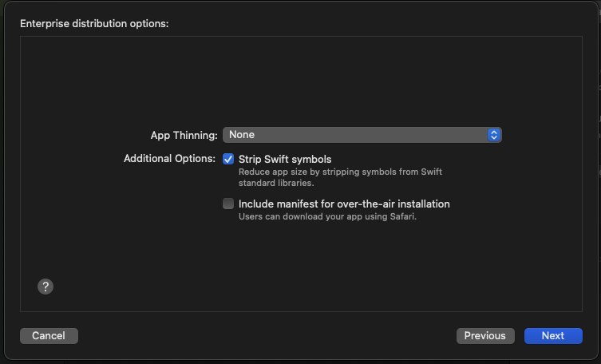Uncheck Strip Swift symbols checkbox
Image resolution: width=601 pixels, height=364 pixels.
pyautogui.click(x=228, y=159)
